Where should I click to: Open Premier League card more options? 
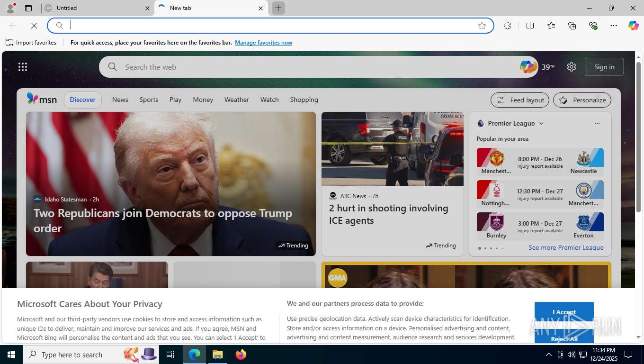click(597, 123)
